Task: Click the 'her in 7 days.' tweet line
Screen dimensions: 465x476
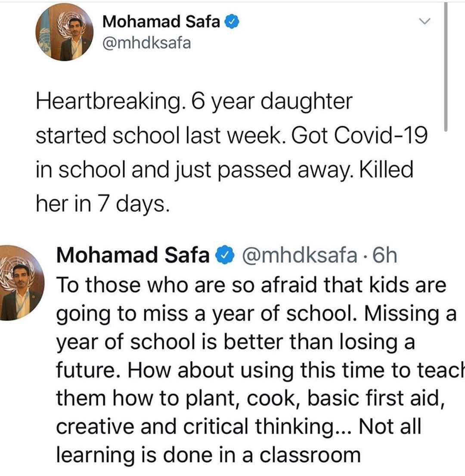Action: coord(102,203)
